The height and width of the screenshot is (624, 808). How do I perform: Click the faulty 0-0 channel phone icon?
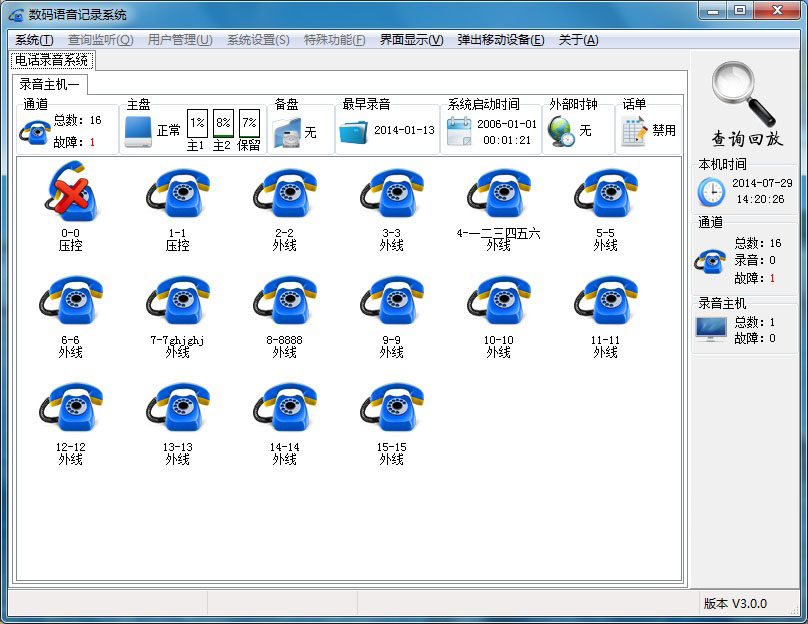[70, 193]
